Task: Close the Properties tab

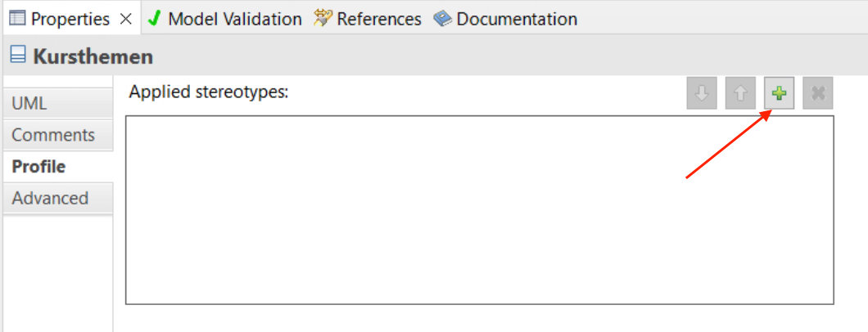Action: click(126, 19)
